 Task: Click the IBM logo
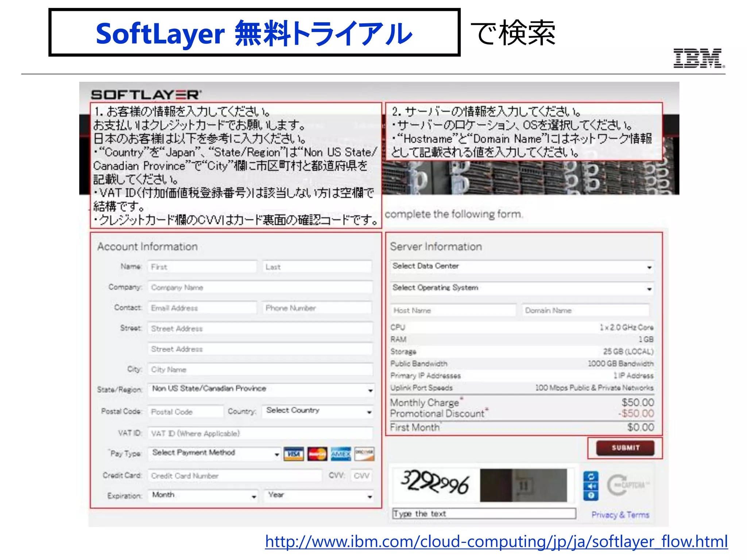[699, 58]
